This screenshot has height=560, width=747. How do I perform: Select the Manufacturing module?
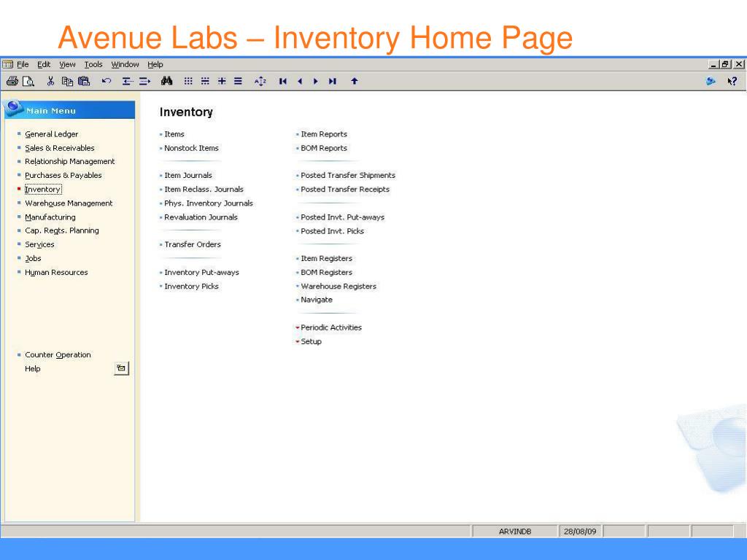[50, 217]
